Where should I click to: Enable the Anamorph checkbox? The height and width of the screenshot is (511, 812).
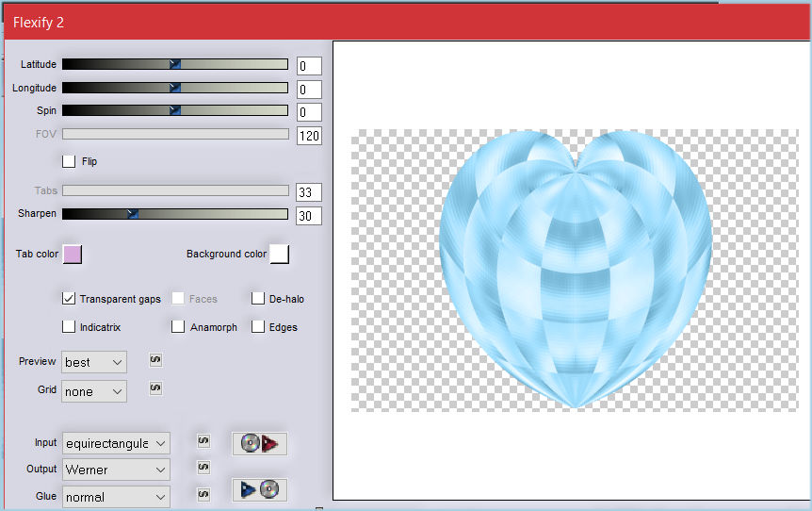click(x=178, y=327)
